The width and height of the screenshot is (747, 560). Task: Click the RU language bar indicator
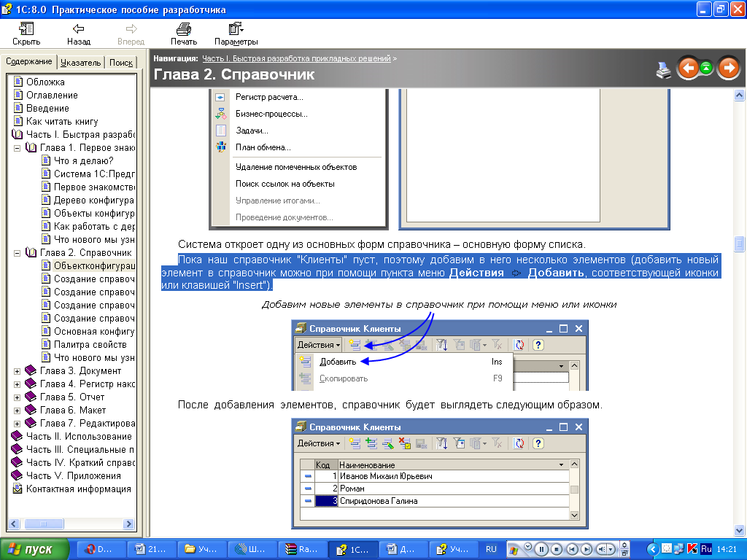(491, 550)
